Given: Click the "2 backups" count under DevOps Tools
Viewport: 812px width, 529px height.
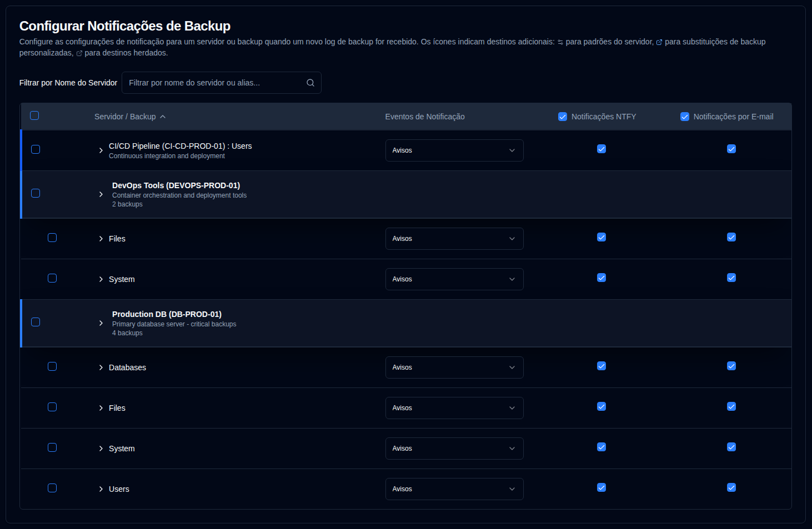Looking at the screenshot, I should (x=127, y=204).
